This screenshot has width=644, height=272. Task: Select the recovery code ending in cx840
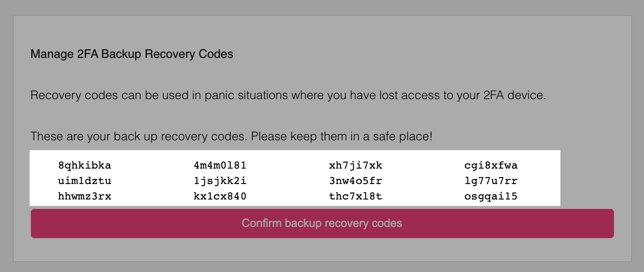click(x=220, y=197)
